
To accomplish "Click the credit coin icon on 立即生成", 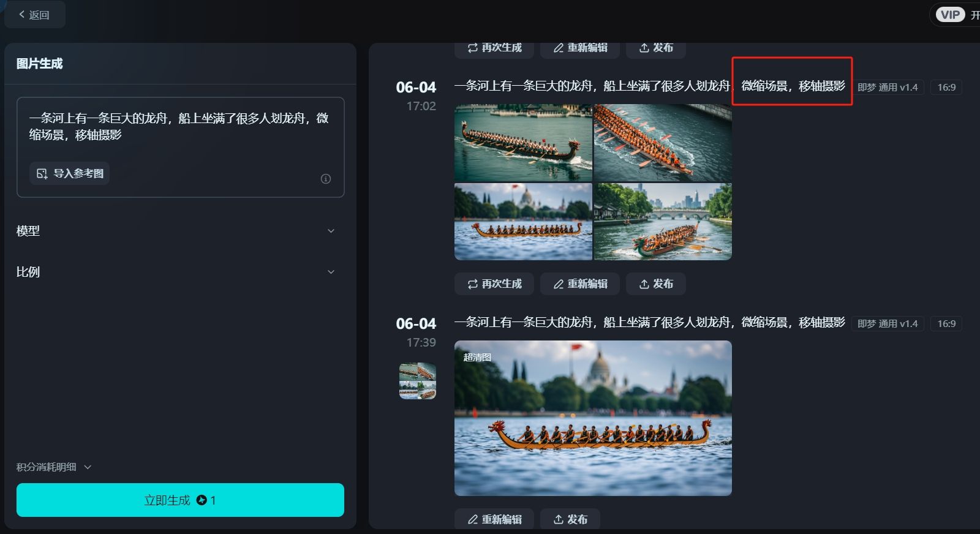I will (x=202, y=500).
